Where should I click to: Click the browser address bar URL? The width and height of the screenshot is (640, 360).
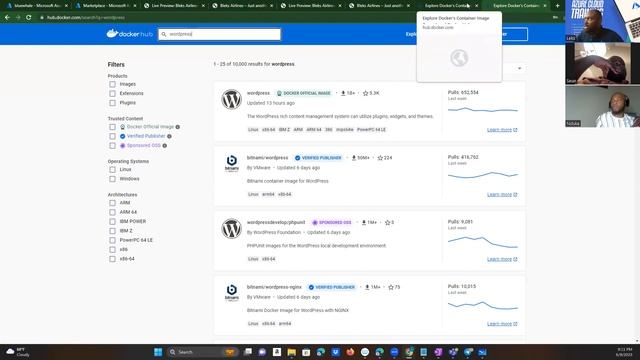pos(86,18)
